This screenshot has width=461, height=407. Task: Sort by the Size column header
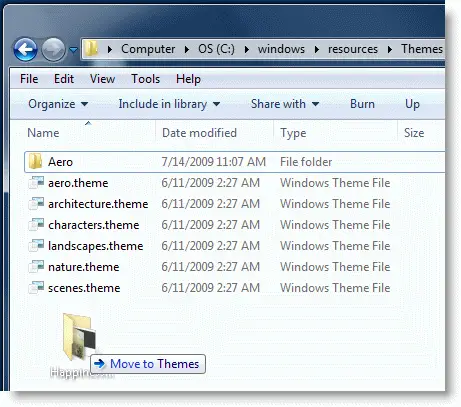(x=414, y=133)
